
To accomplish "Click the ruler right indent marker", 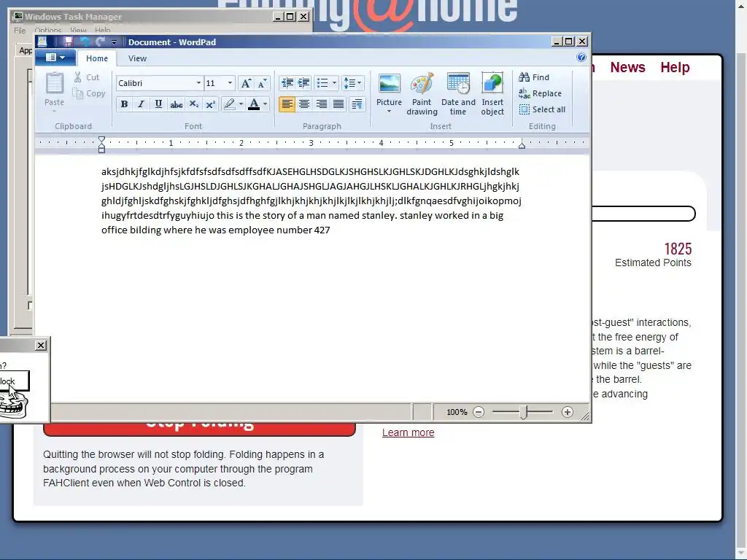I will [522, 145].
